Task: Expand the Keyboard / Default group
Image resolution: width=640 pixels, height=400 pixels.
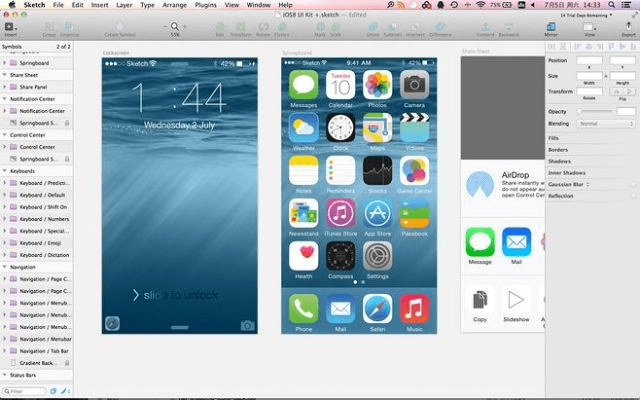Action: pyautogui.click(x=4, y=195)
